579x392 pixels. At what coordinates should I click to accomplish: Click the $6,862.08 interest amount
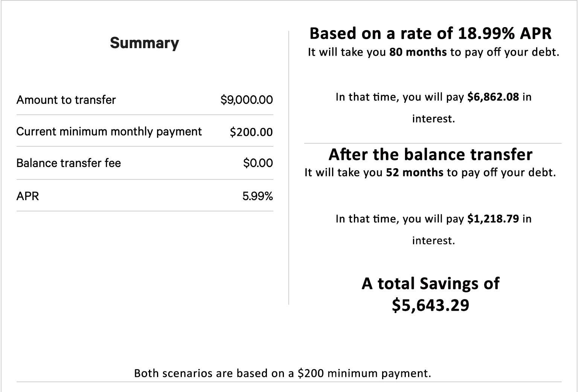click(493, 97)
